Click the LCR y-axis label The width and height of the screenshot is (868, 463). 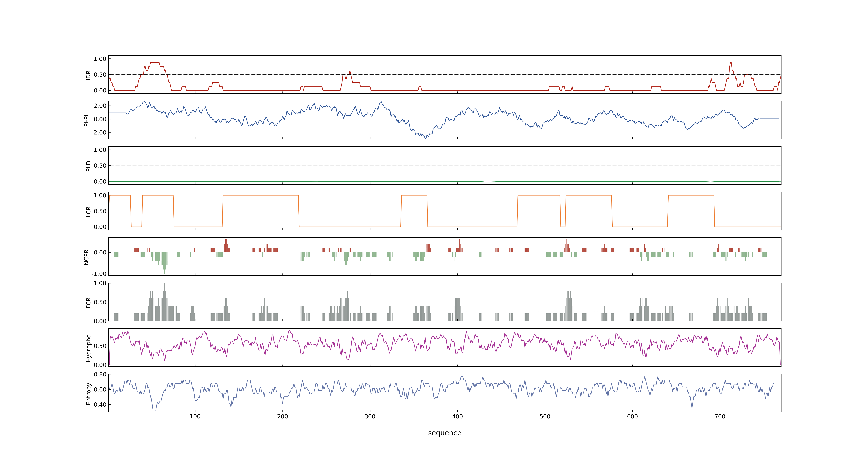[x=88, y=211]
